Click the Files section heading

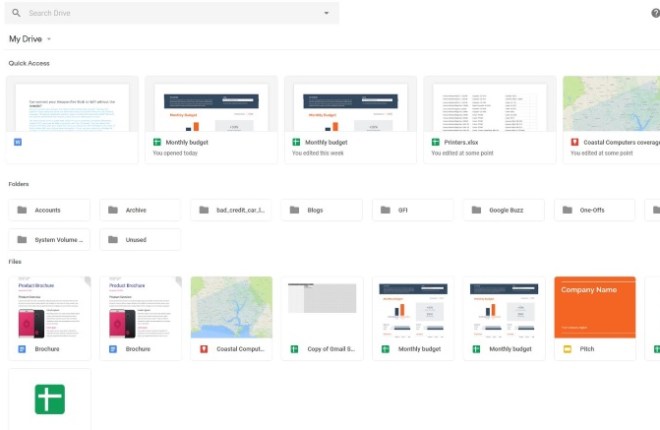[x=15, y=261]
